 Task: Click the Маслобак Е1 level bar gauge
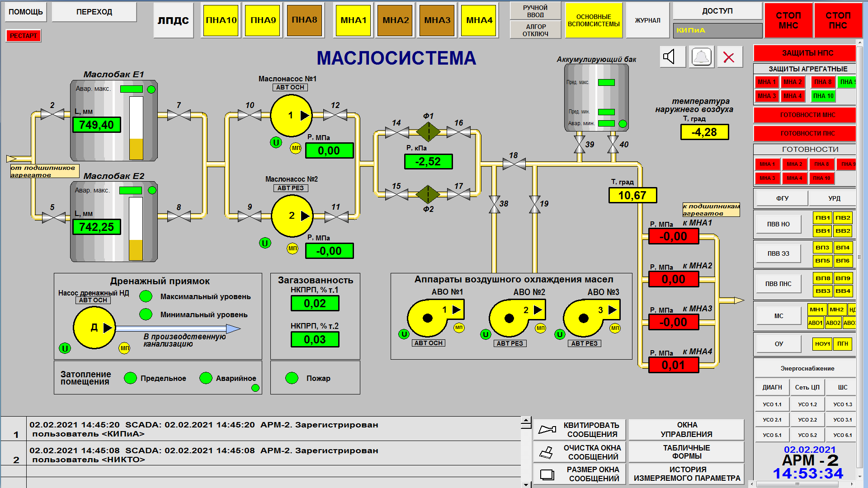(x=136, y=128)
